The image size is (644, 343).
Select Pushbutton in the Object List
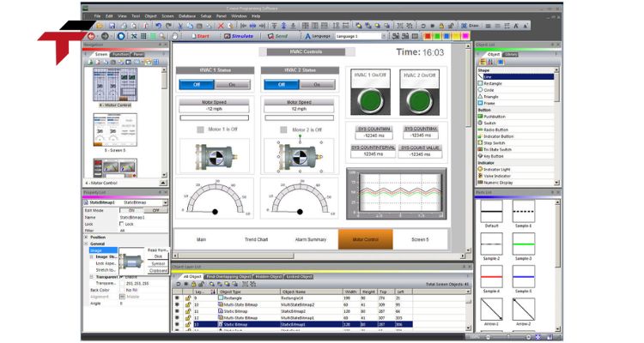tap(515, 117)
